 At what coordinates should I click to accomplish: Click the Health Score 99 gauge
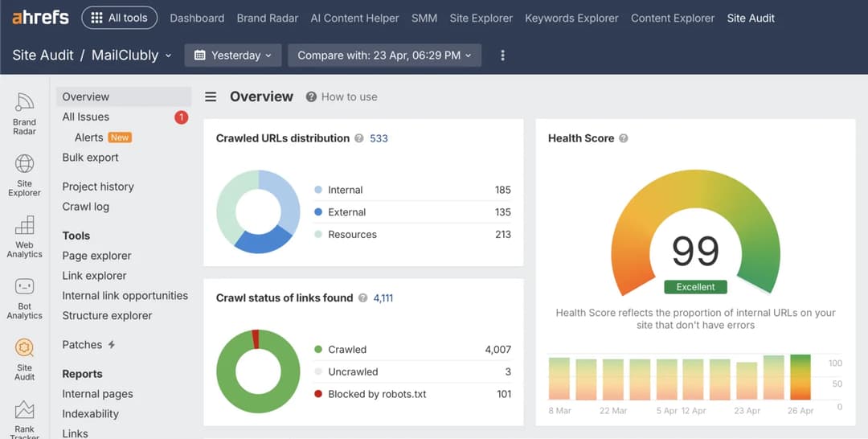695,232
